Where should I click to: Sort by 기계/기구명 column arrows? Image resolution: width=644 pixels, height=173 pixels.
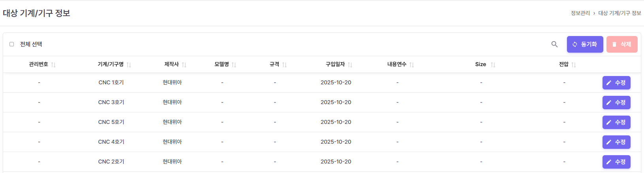pos(129,65)
